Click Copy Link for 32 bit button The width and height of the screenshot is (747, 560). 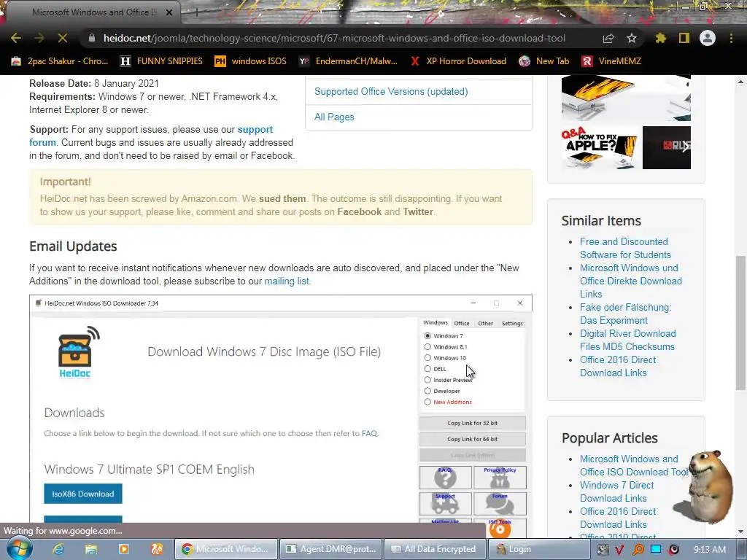click(472, 423)
